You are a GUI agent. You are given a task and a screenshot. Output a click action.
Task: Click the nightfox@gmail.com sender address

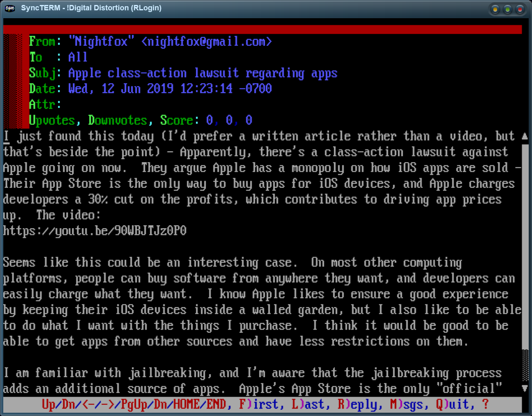coord(206,42)
